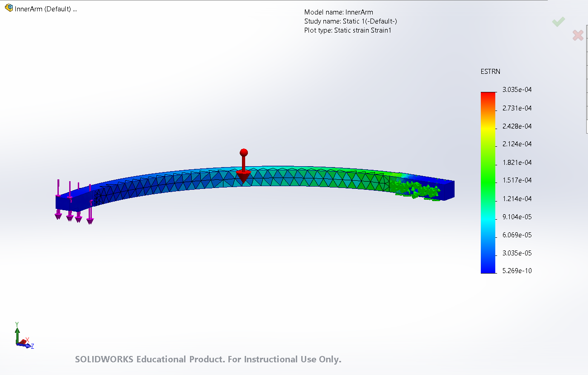
Task: Click legend value 2.731e-04
Action: tap(517, 108)
